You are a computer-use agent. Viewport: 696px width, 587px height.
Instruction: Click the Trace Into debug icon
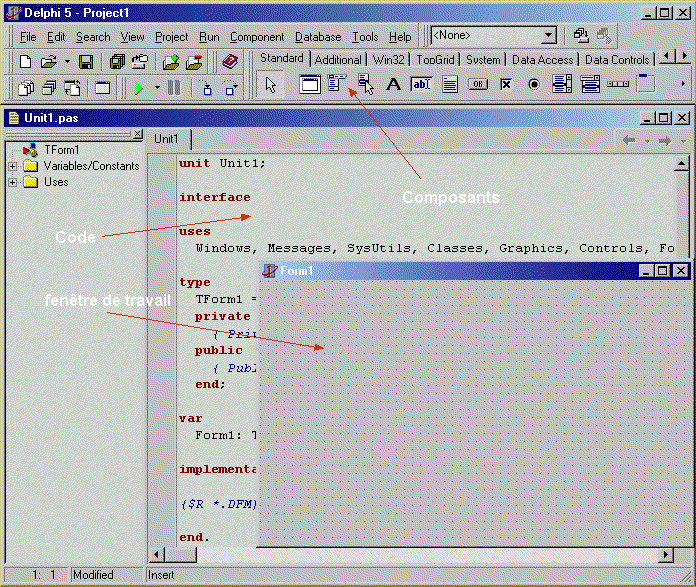pyautogui.click(x=206, y=88)
